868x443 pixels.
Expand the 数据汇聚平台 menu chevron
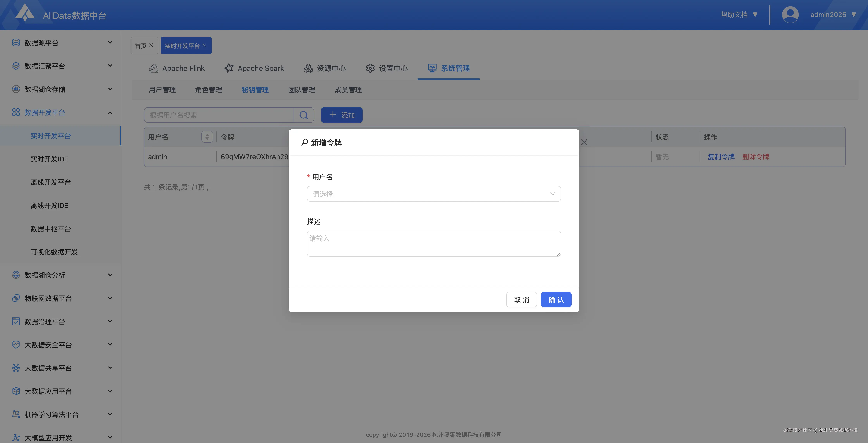[110, 66]
